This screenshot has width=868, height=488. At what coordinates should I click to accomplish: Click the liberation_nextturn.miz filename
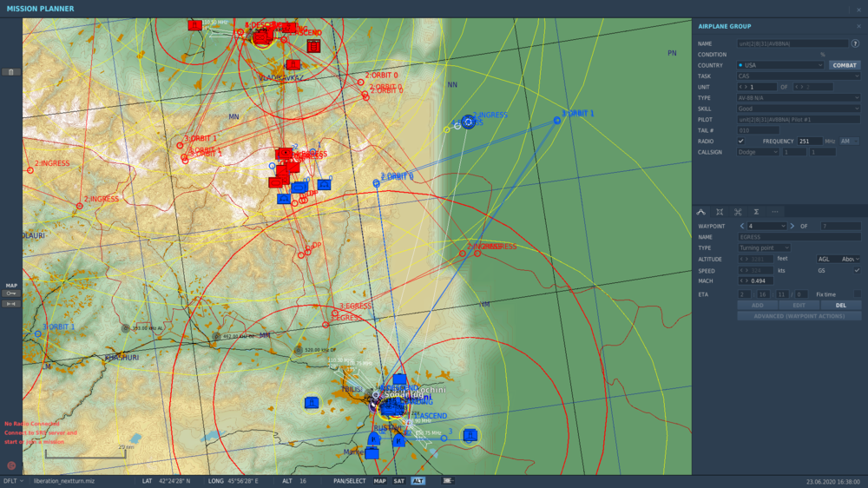[63, 481]
